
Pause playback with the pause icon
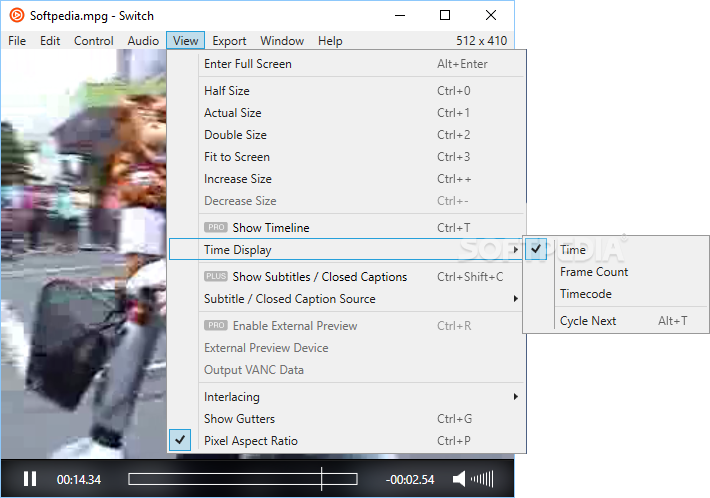click(30, 479)
